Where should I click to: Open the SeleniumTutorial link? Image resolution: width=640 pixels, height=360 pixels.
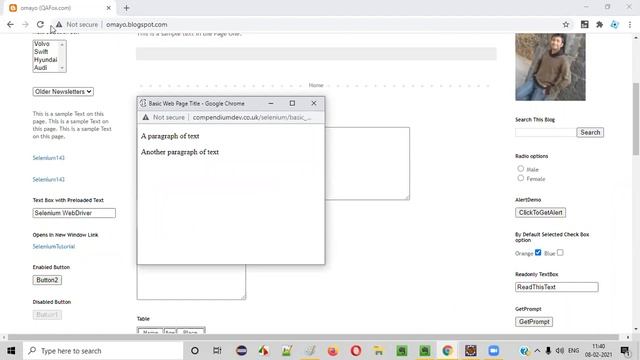(x=54, y=247)
